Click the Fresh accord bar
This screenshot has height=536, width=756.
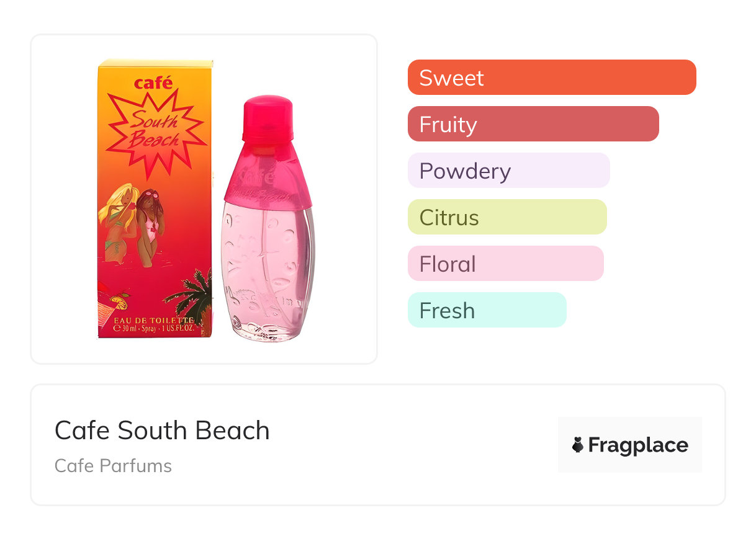[487, 310]
